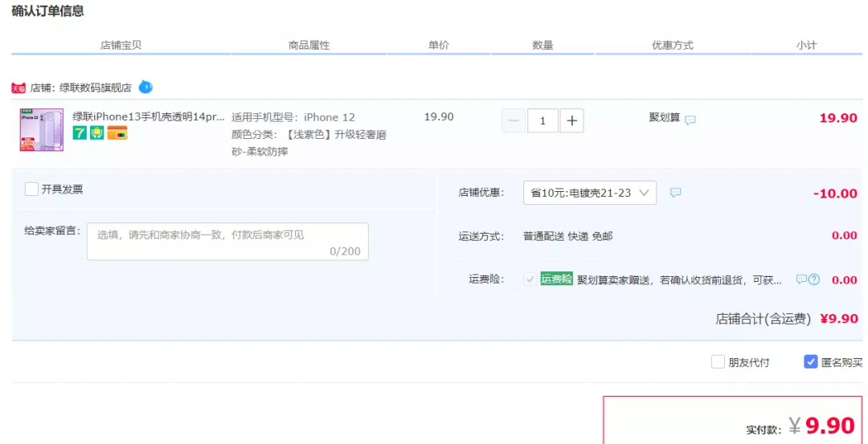The width and height of the screenshot is (868, 444).
Task: Click the question mark help icon
Action: [813, 279]
